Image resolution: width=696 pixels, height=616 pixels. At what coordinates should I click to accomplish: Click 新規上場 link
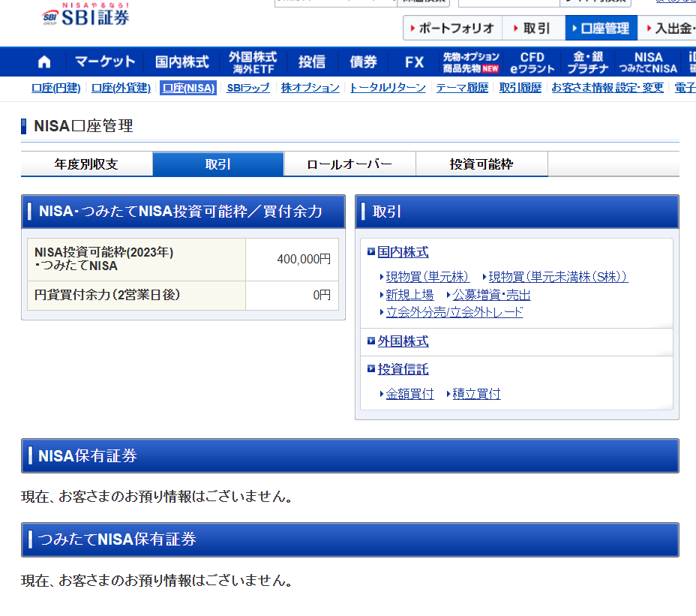[409, 295]
